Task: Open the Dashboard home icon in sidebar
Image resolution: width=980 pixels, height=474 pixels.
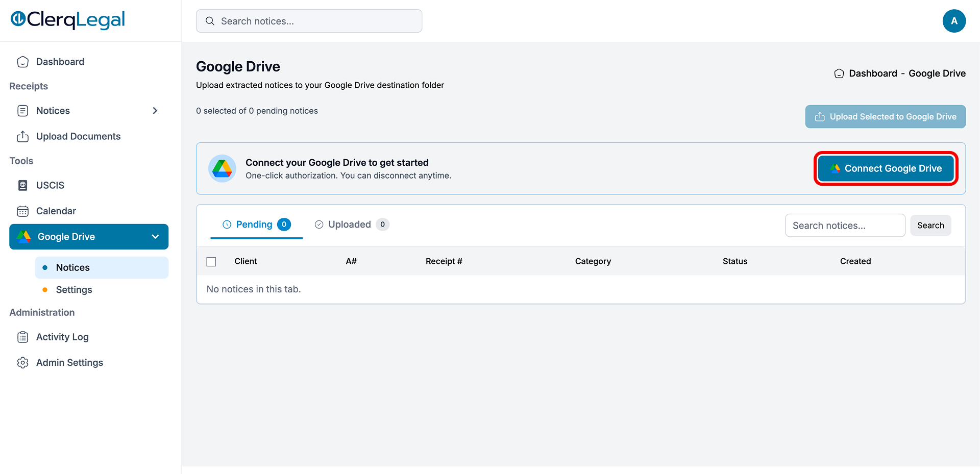Action: (x=22, y=62)
